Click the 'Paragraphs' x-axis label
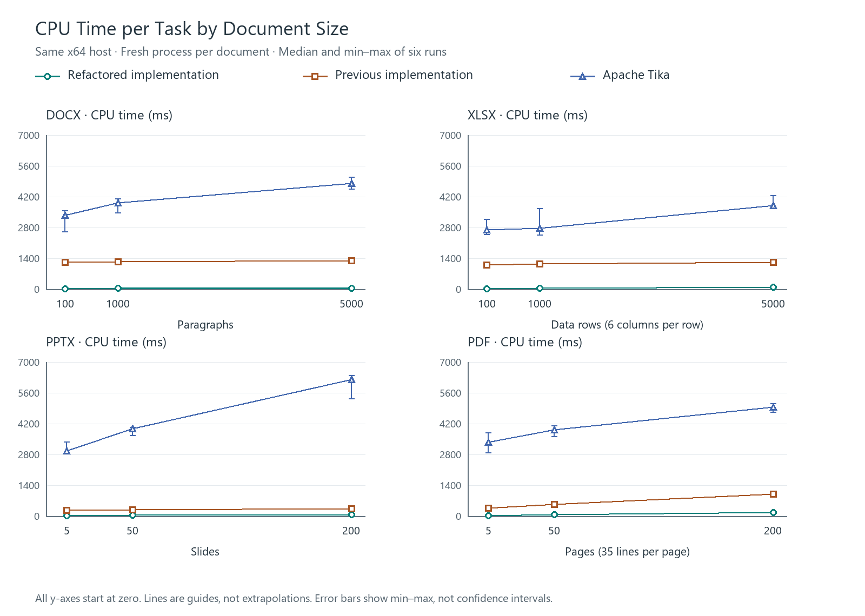 [205, 325]
